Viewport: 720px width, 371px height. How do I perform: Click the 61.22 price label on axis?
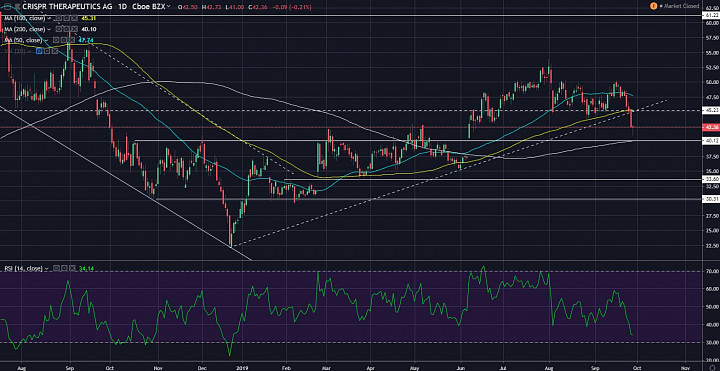coord(712,16)
